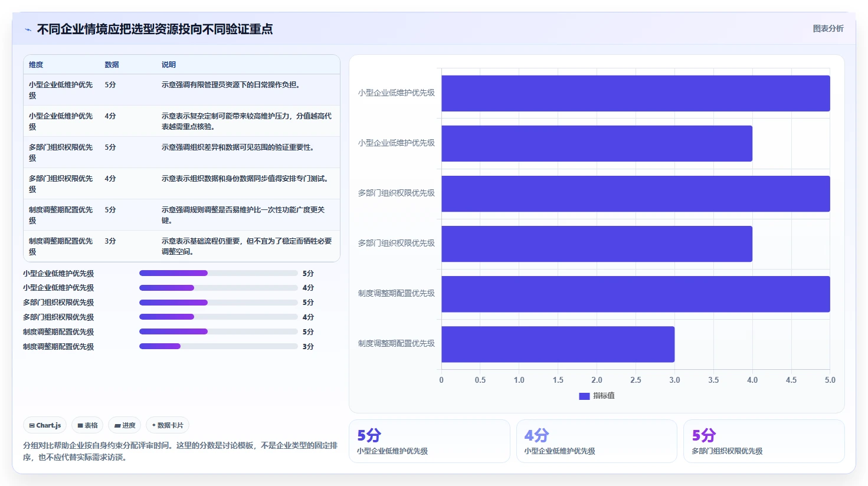Screen dimensions: 868x486
Task: Click the 4.0 x-axis tick label
Action: pos(752,380)
